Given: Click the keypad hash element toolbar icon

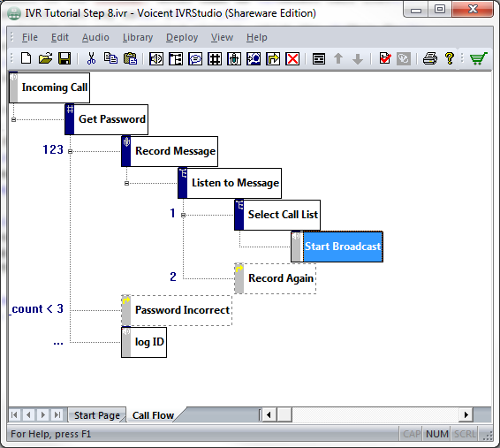Looking at the screenshot, I should pyautogui.click(x=215, y=59).
